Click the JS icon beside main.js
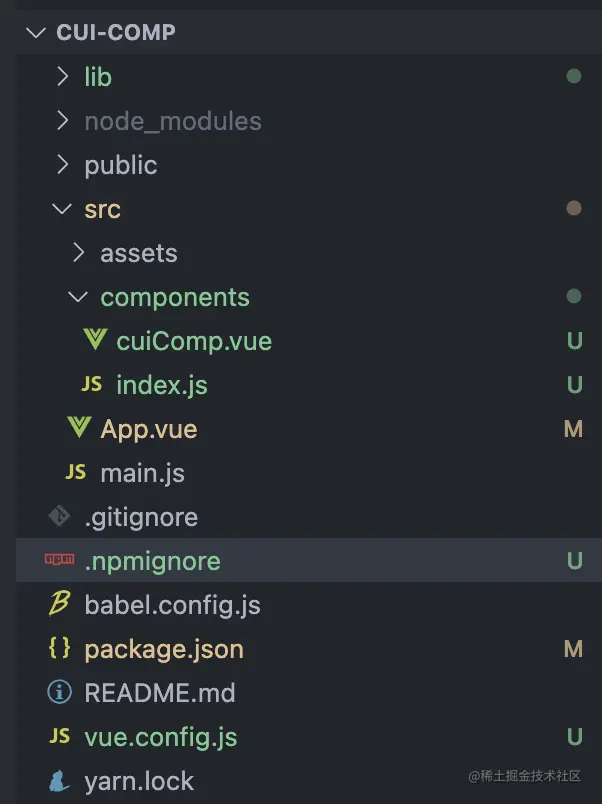 76,473
